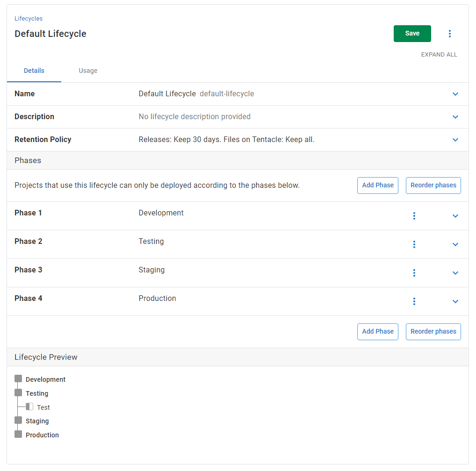Viewport: 476px width, 471px height.
Task: Click the lower Reorder phases button
Action: coord(433,331)
